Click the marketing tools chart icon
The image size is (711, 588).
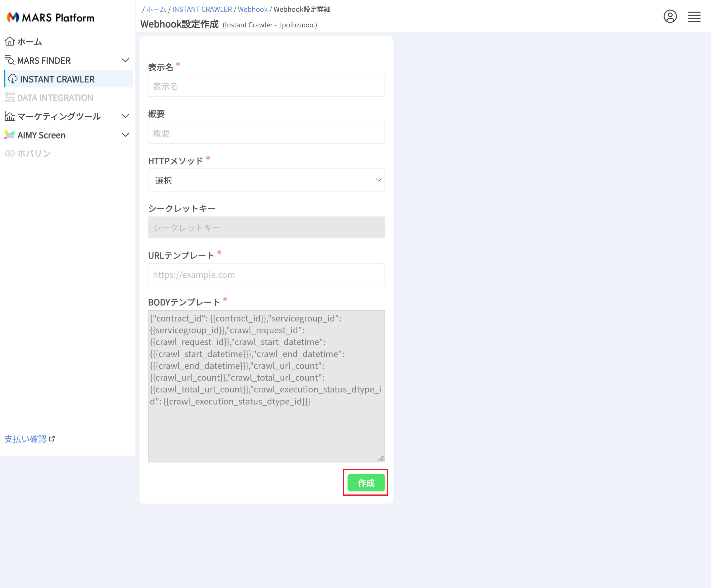(x=10, y=116)
